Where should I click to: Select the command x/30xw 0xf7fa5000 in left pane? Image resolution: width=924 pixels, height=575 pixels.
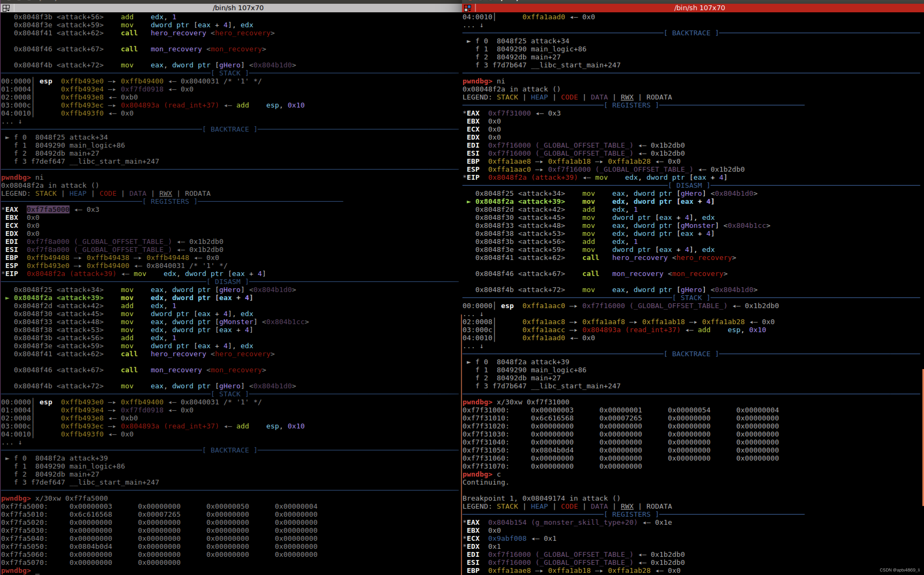coord(71,498)
